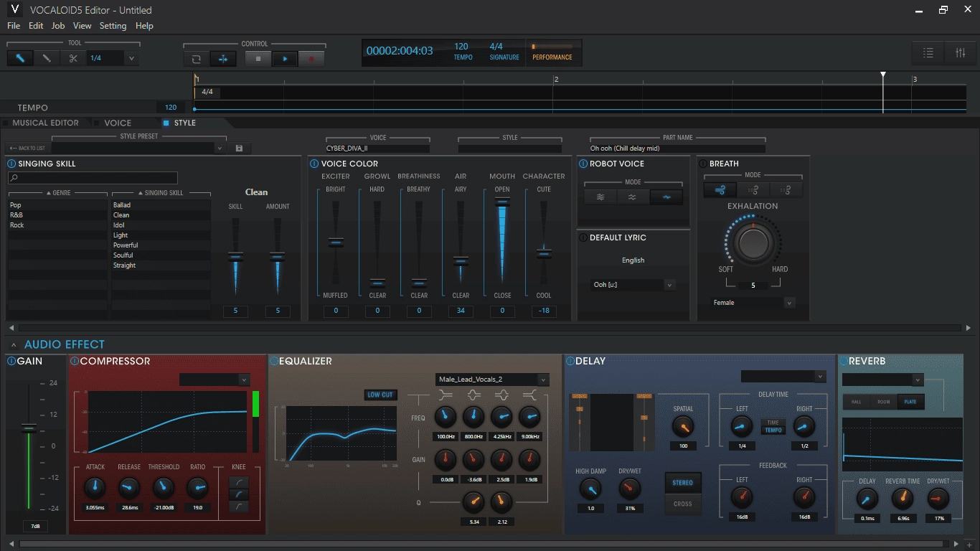Stop playback with the stop button
This screenshot has height=551, width=980.
click(x=258, y=59)
